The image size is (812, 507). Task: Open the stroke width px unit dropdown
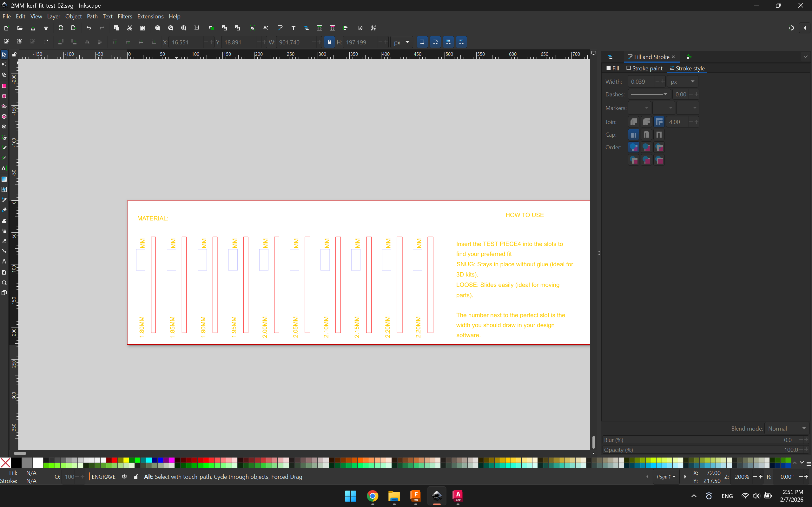(682, 82)
